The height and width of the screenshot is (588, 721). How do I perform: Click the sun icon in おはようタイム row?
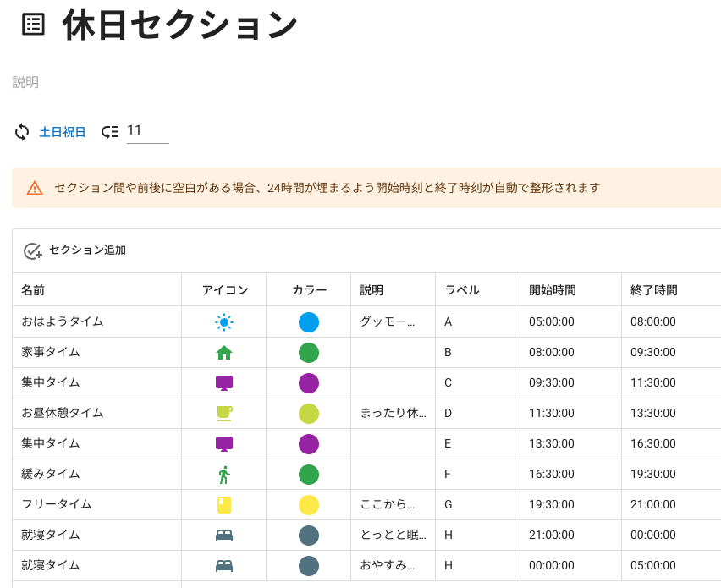[x=224, y=322]
